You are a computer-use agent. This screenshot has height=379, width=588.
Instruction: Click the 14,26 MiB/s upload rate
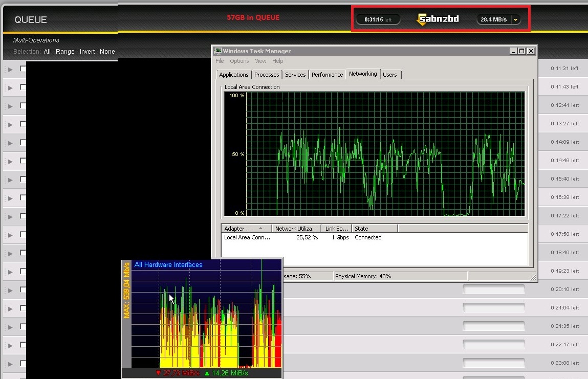tap(230, 373)
